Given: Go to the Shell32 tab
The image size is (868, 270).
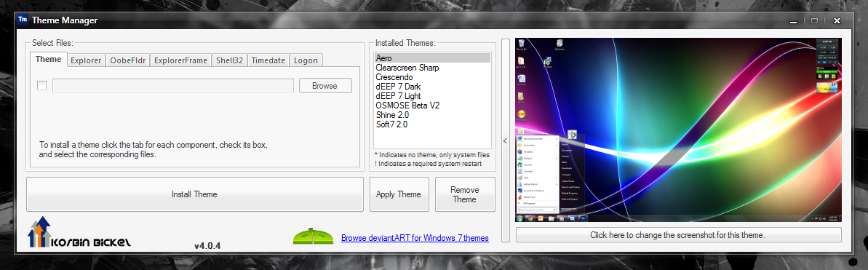Looking at the screenshot, I should [230, 60].
